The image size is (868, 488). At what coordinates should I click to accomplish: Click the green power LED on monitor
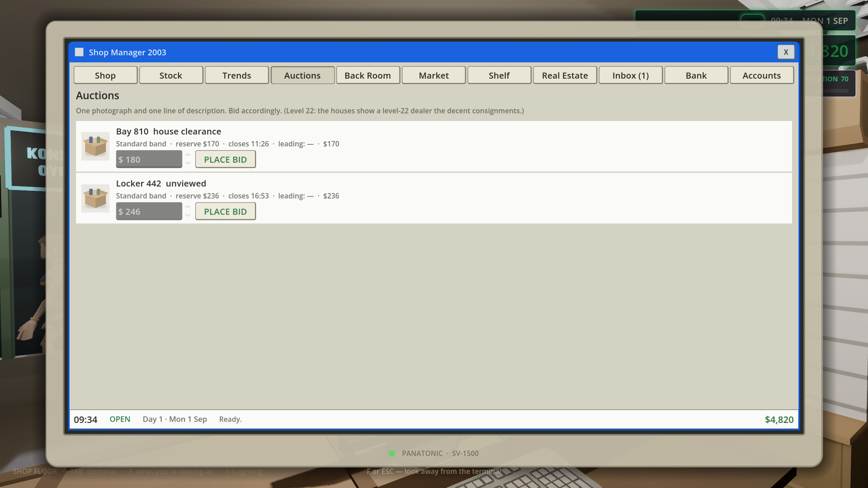pos(392,453)
